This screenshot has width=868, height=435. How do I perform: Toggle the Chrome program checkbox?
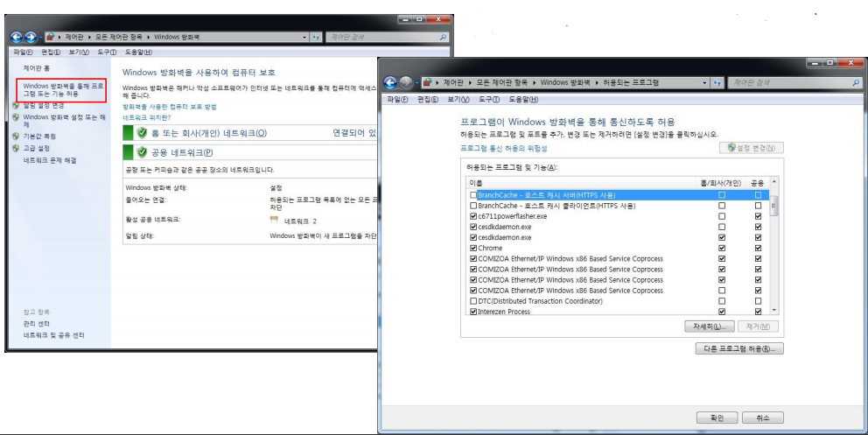474,248
